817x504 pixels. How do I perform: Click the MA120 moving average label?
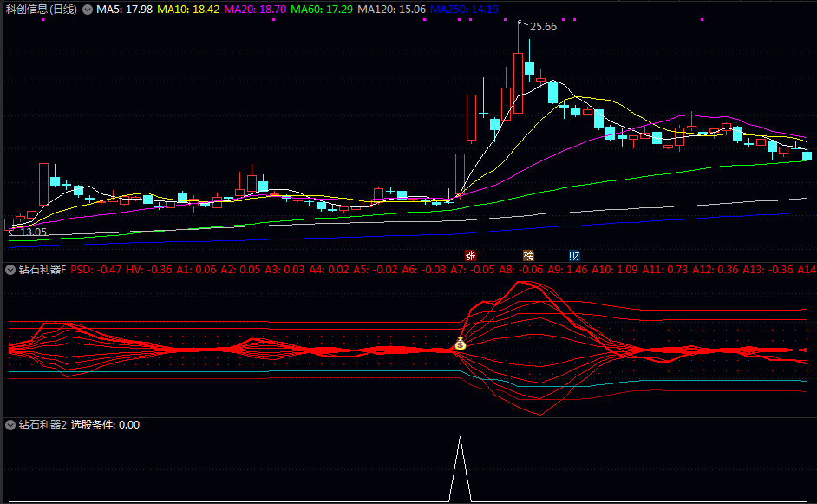coord(391,10)
